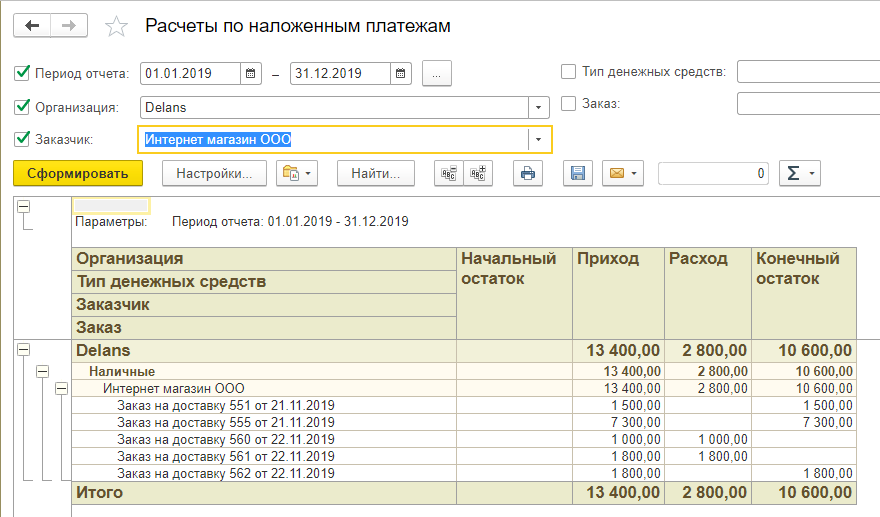
Task: Collapse all groups icon in toolbar
Action: pyautogui.click(x=449, y=173)
